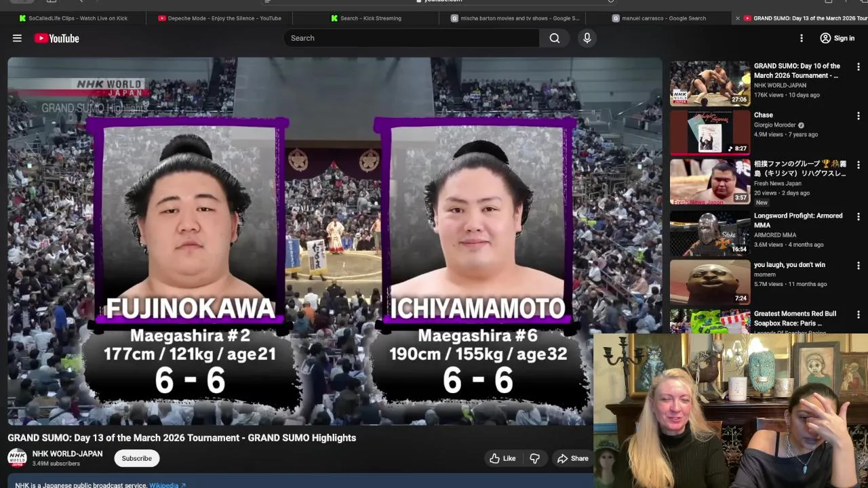868x488 pixels.
Task: Click the Sign in button
Action: click(837, 38)
